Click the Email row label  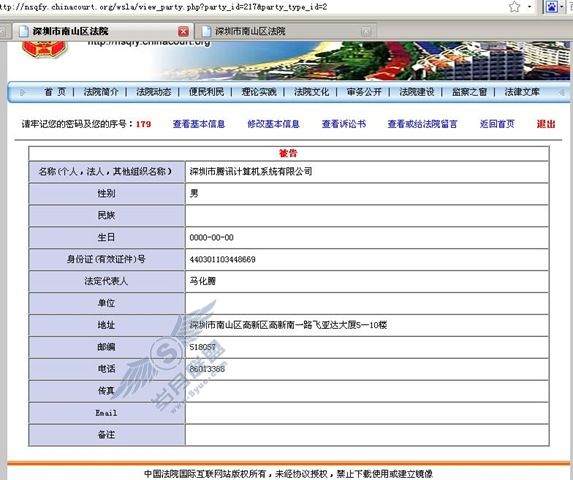click(106, 413)
